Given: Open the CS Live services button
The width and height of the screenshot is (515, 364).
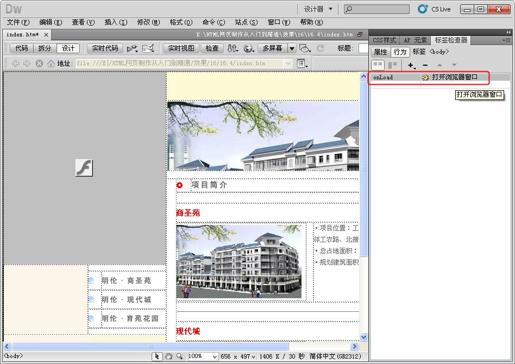Looking at the screenshot, I should click(x=434, y=9).
